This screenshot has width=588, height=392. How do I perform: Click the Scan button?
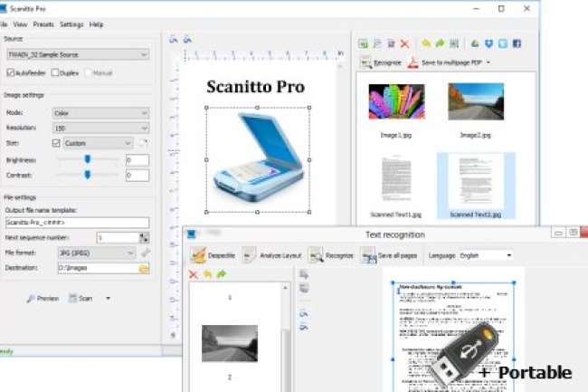[x=81, y=298]
